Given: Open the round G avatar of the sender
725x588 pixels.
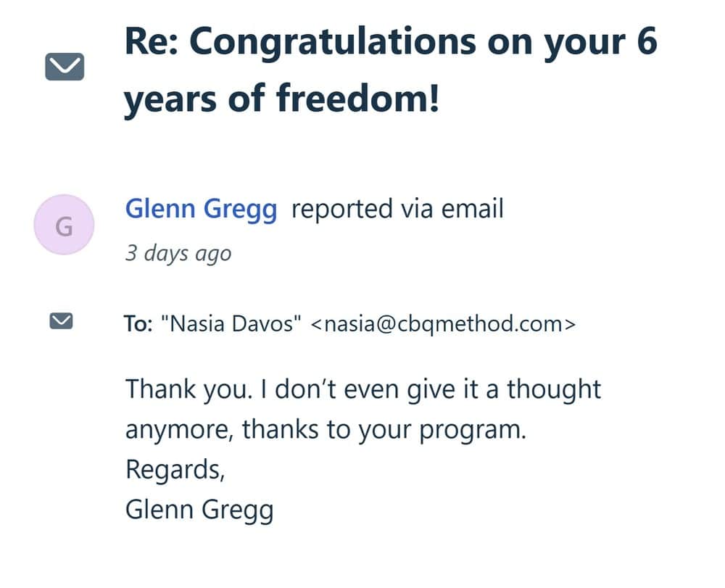Looking at the screenshot, I should click(x=64, y=226).
